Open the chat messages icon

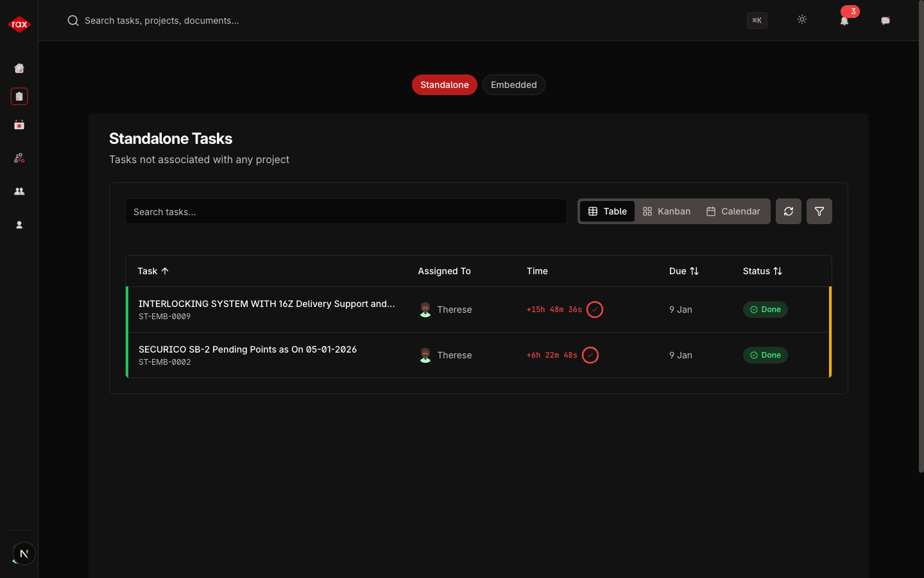pos(886,21)
